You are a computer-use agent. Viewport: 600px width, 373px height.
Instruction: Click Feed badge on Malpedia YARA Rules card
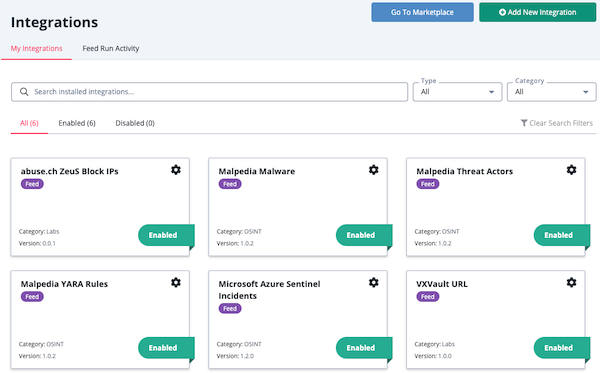pos(32,297)
